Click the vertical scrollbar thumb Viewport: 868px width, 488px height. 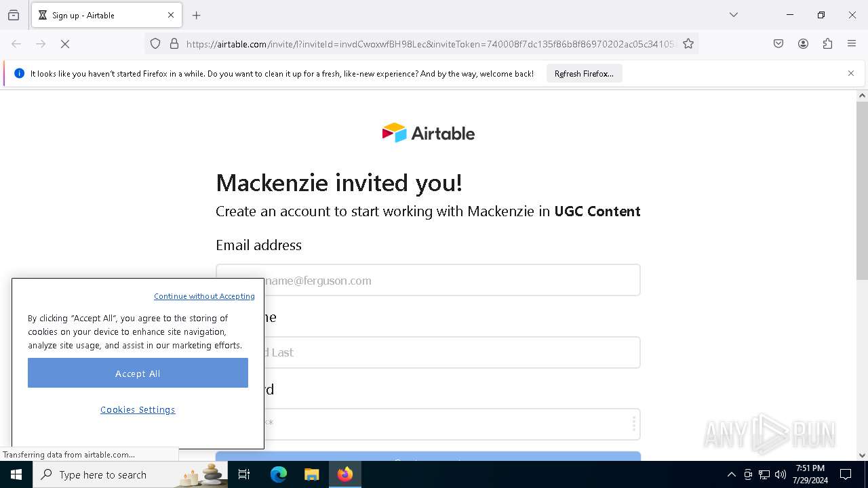[x=862, y=190]
